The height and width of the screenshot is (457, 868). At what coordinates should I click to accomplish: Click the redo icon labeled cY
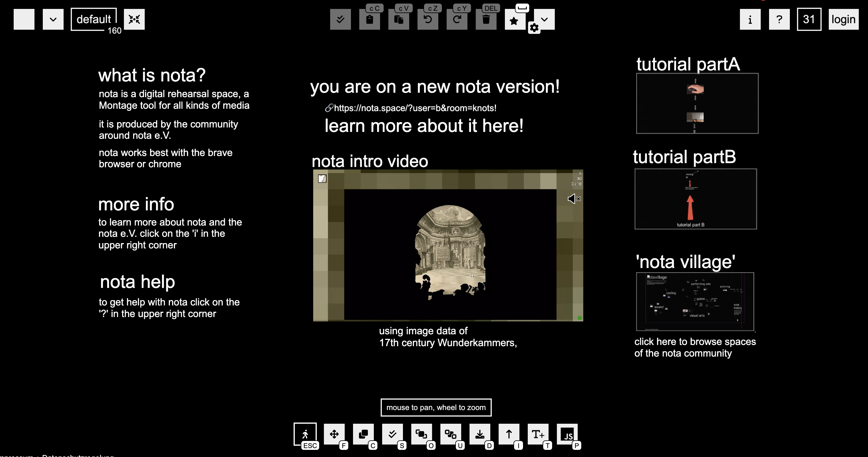point(457,19)
